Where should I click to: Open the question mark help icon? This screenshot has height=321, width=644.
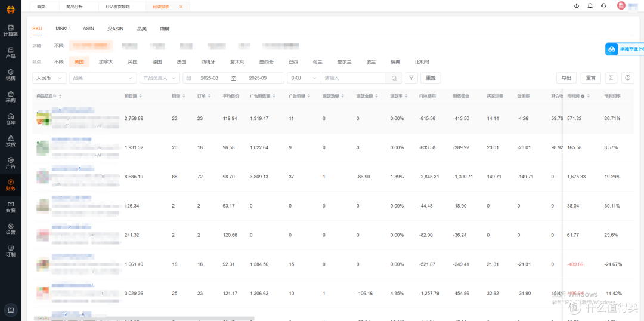[x=627, y=78]
